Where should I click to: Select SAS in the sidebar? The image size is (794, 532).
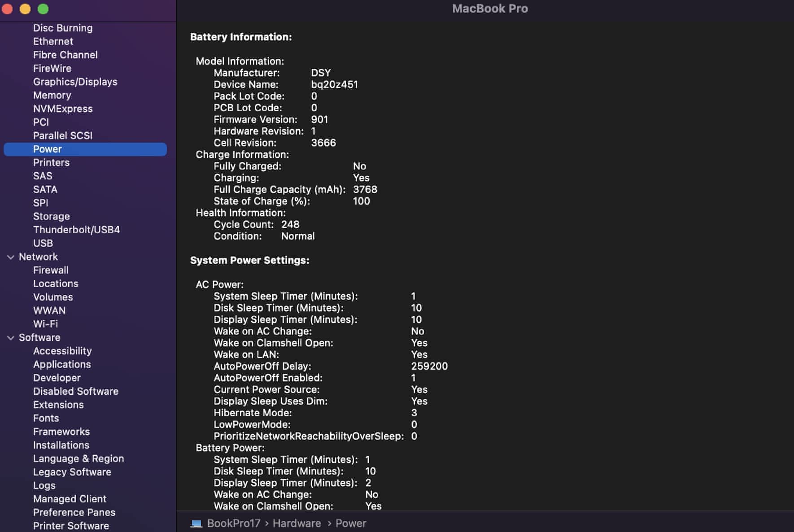[x=43, y=176]
